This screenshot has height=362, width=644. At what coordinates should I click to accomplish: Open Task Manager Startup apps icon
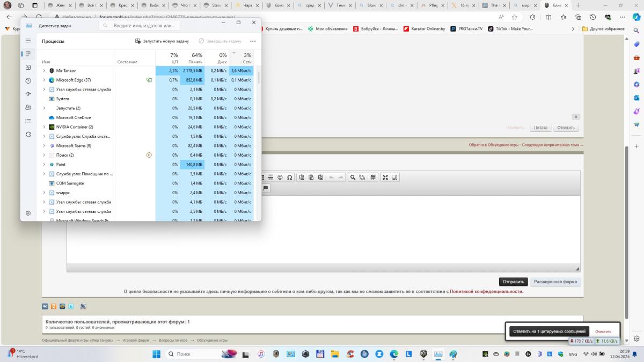coord(28,94)
